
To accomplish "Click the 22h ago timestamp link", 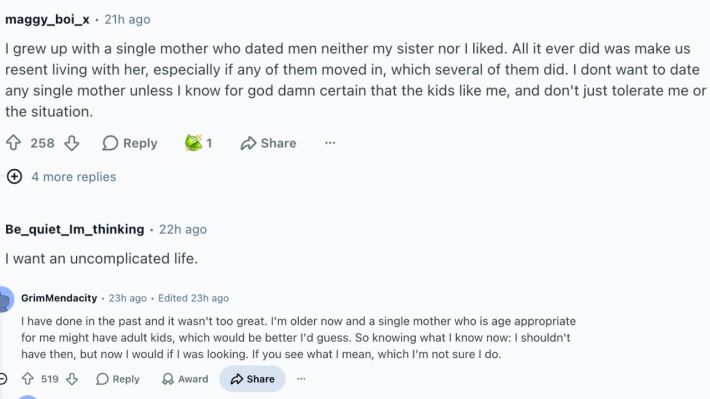I will [183, 229].
